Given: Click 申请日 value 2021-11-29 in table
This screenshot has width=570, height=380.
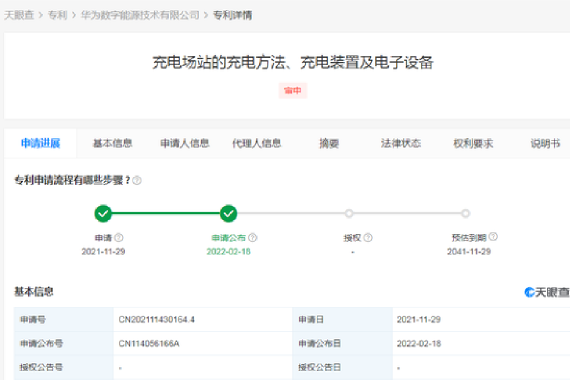Looking at the screenshot, I should (418, 320).
